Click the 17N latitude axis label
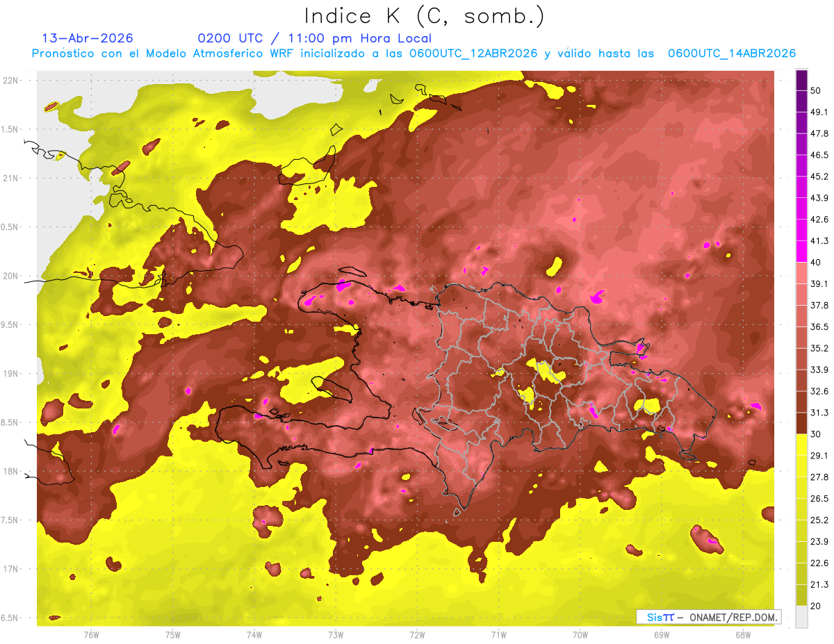The width and height of the screenshot is (834, 644). coord(12,569)
